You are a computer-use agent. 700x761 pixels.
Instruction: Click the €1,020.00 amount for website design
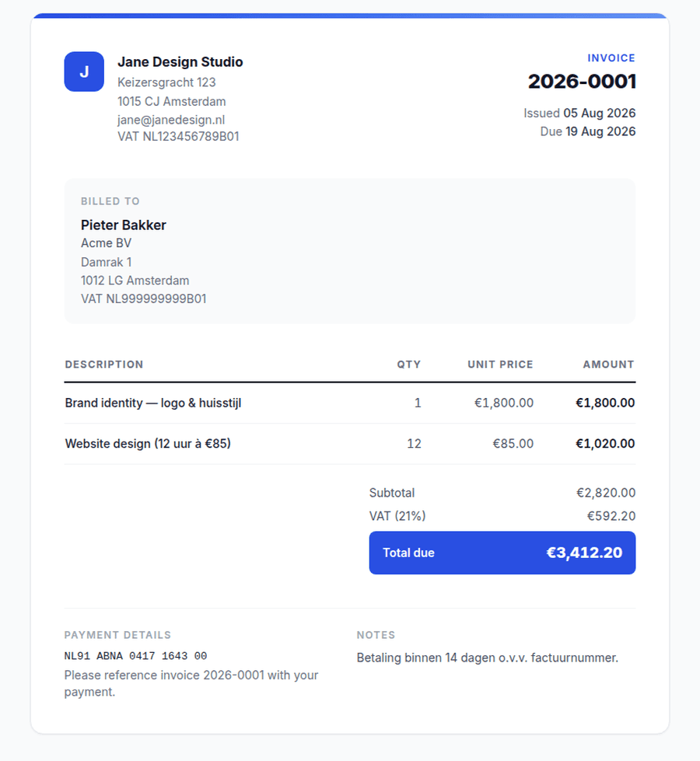click(605, 444)
